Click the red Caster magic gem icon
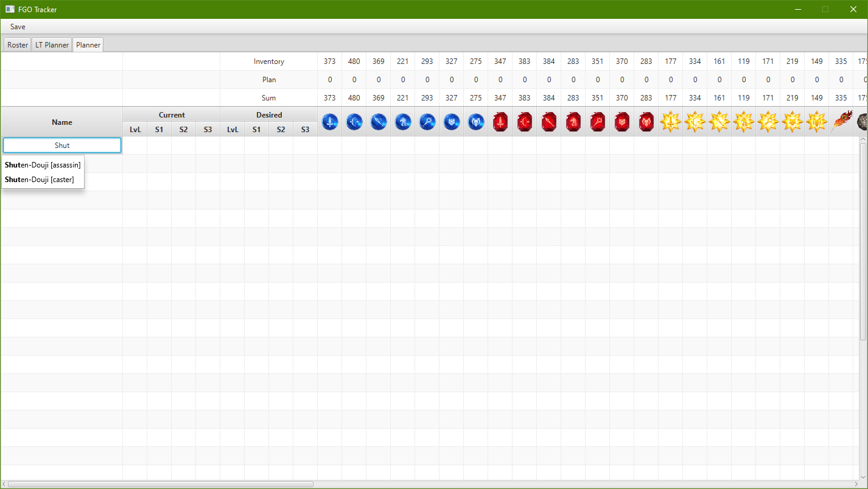This screenshot has height=489, width=868. (598, 122)
